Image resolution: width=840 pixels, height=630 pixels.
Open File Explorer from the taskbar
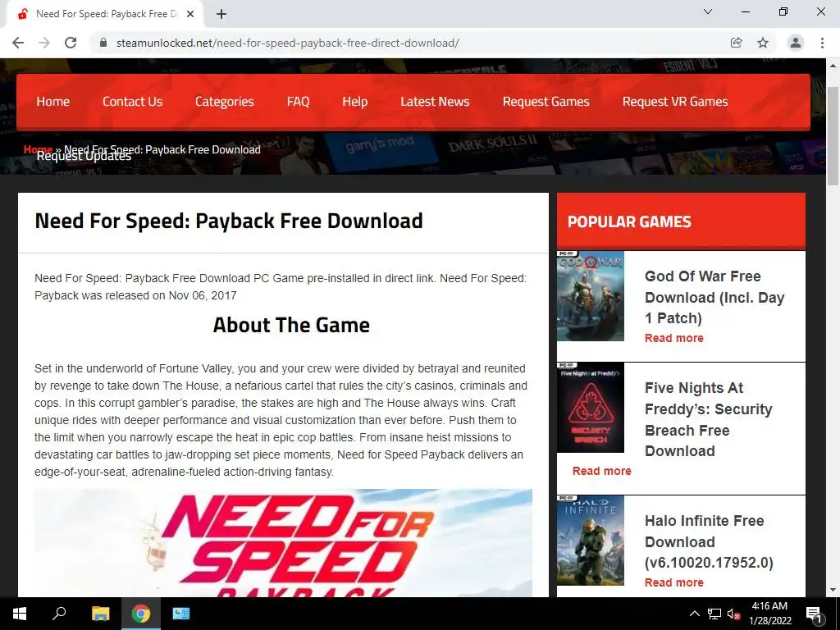click(x=100, y=614)
